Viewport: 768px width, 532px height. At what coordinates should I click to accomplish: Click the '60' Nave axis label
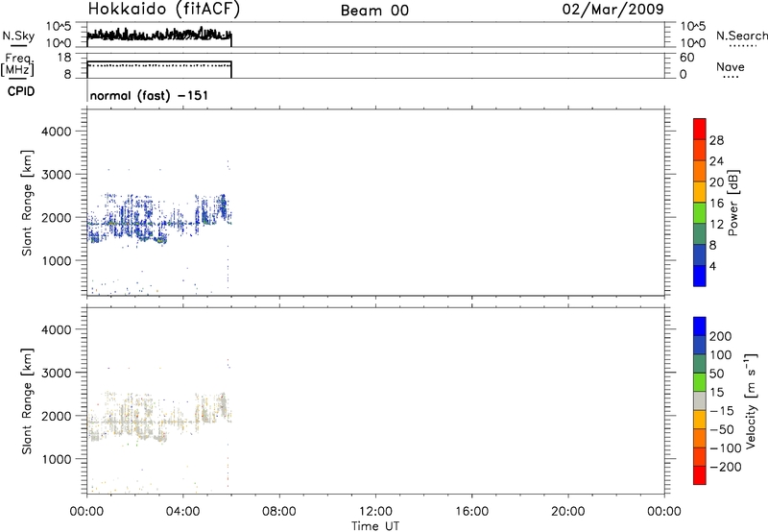[686, 58]
